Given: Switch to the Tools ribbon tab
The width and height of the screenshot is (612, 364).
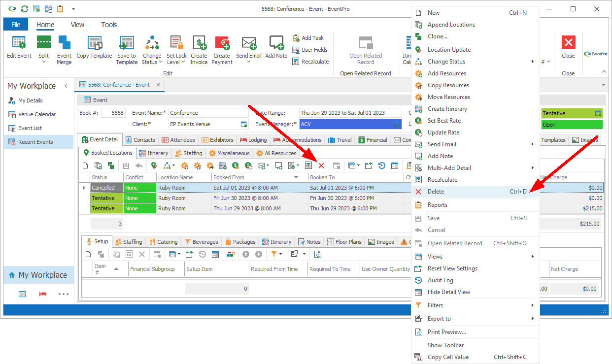Looking at the screenshot, I should pyautogui.click(x=109, y=25).
